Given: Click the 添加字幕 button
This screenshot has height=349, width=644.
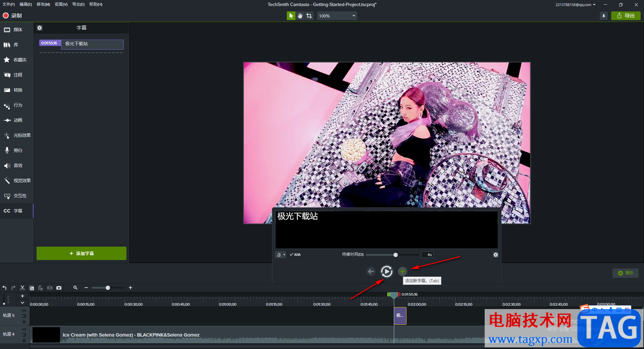Looking at the screenshot, I should [x=82, y=253].
